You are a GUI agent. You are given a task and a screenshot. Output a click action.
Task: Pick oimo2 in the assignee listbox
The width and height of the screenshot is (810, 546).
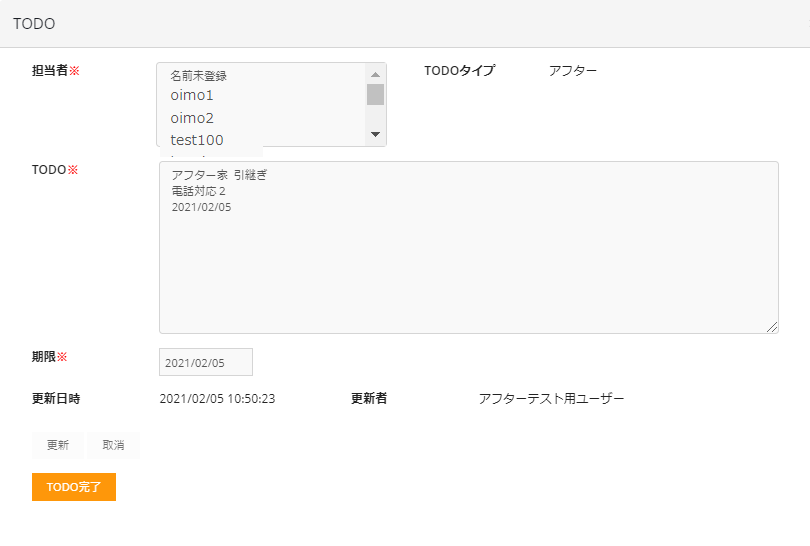point(192,118)
